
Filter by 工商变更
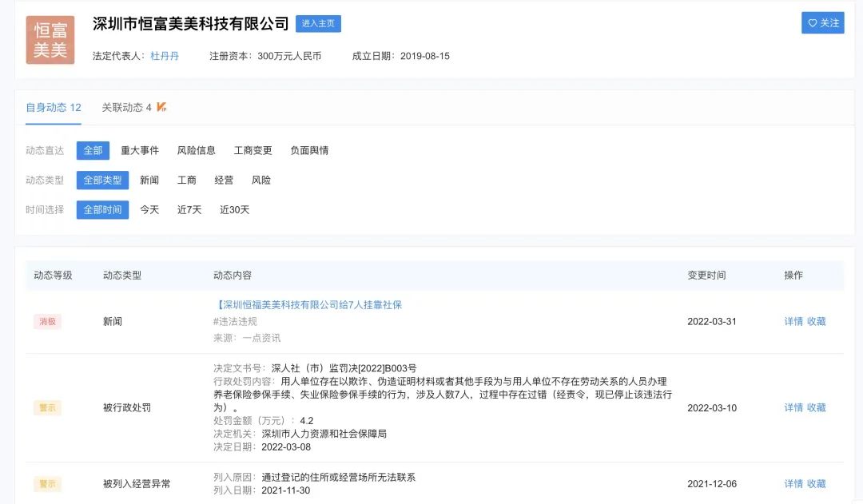point(253,150)
